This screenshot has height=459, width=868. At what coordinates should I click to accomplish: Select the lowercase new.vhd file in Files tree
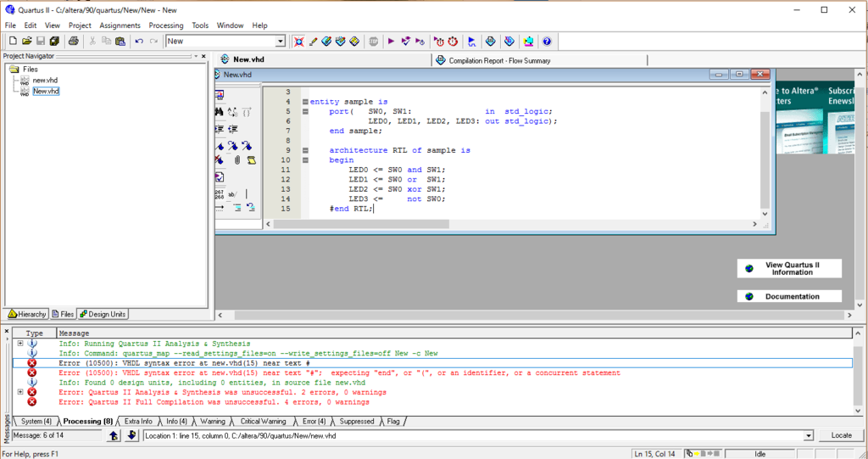(x=45, y=81)
